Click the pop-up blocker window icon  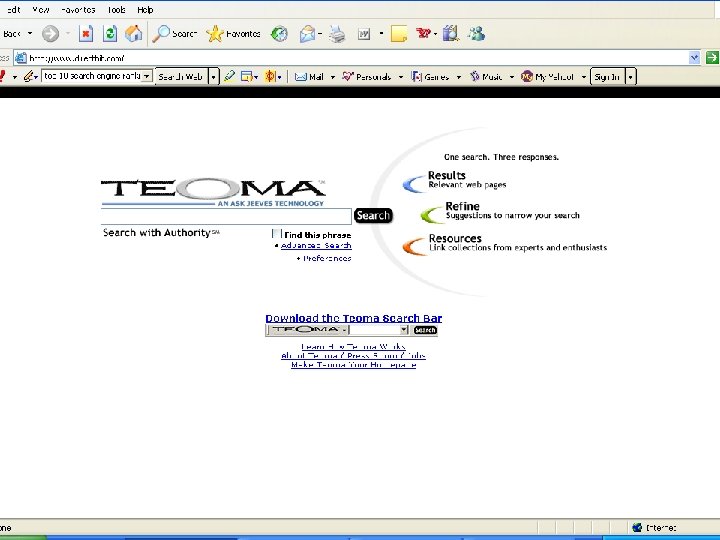[247, 76]
